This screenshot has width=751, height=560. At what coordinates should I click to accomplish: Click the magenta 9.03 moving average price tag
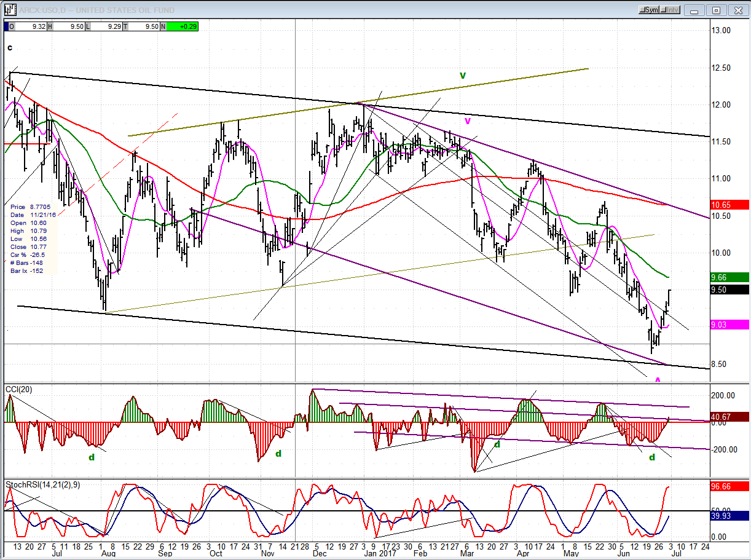coord(729,325)
